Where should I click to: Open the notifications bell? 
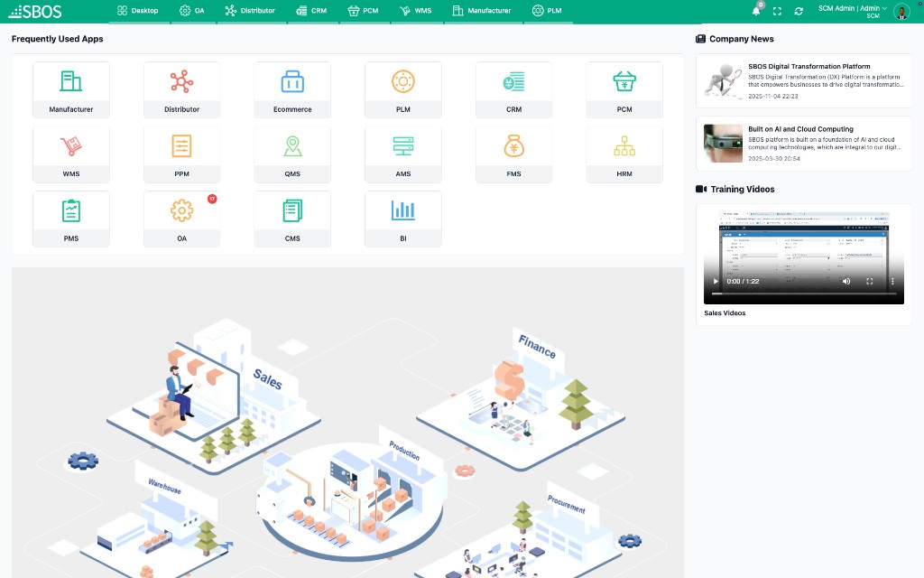pos(756,11)
